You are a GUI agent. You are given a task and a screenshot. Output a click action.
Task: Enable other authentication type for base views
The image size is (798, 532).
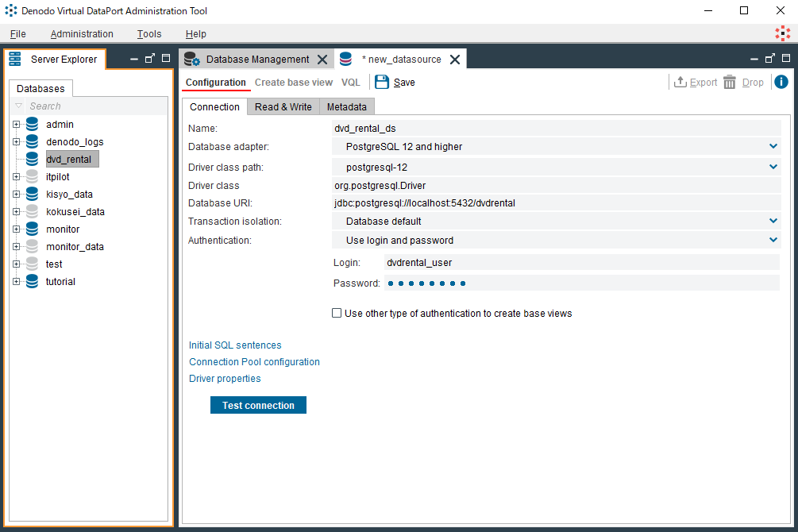coord(337,313)
